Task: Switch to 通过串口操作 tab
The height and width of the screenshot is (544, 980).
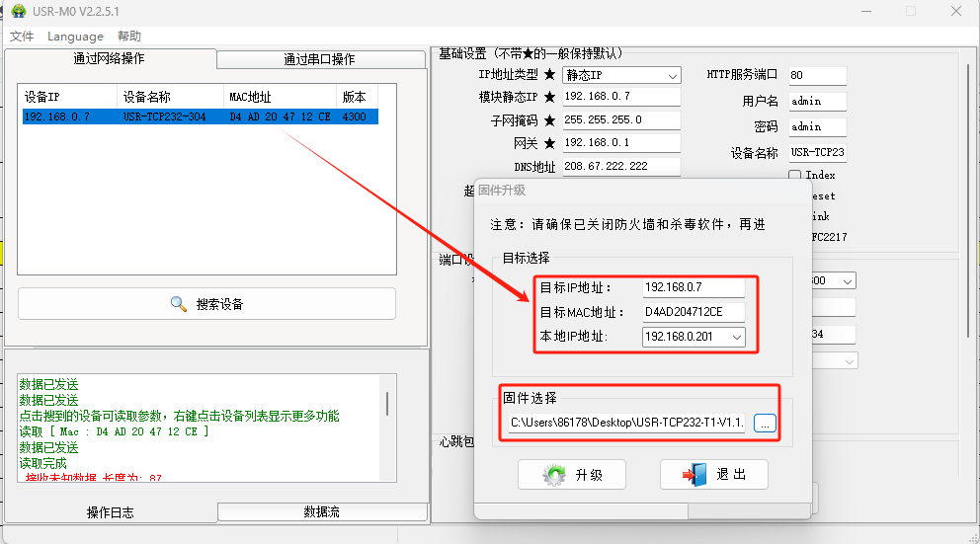Action: (319, 59)
